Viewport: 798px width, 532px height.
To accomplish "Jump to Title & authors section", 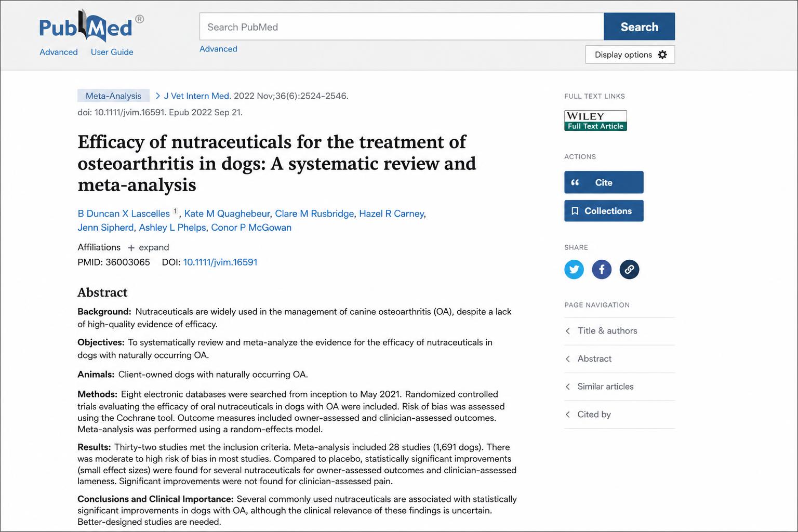I will point(619,331).
